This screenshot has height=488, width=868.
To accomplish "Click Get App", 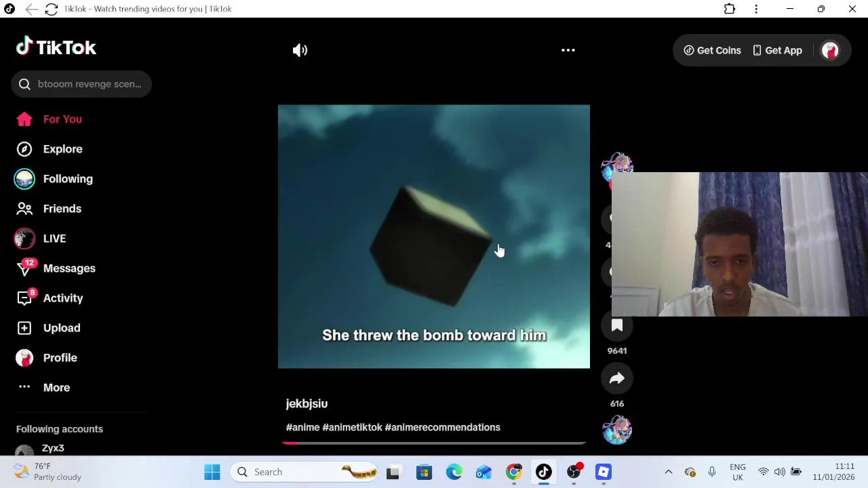I will 777,50.
